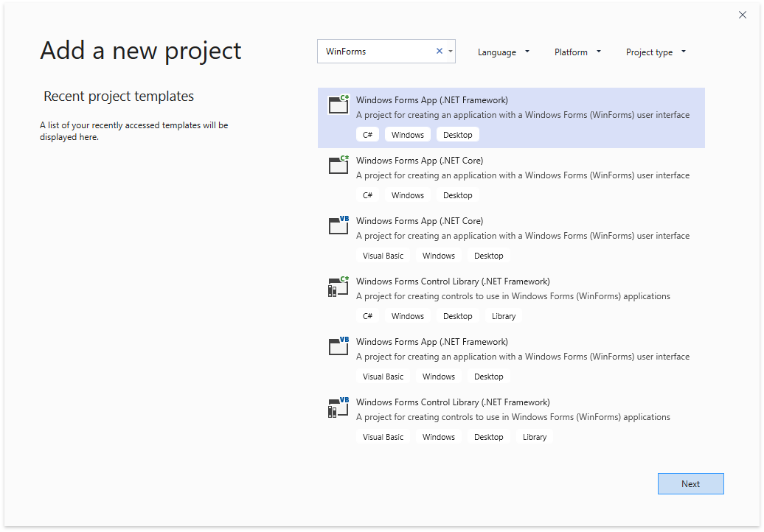Click the Library tag on C# Control Library
Viewport: 764px width, 532px height.
[504, 316]
